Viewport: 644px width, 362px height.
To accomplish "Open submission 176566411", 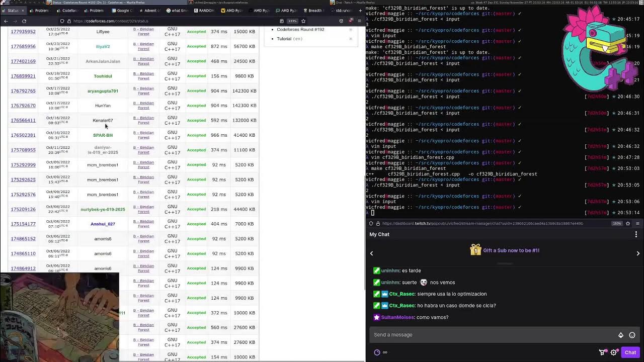I will point(23,120).
